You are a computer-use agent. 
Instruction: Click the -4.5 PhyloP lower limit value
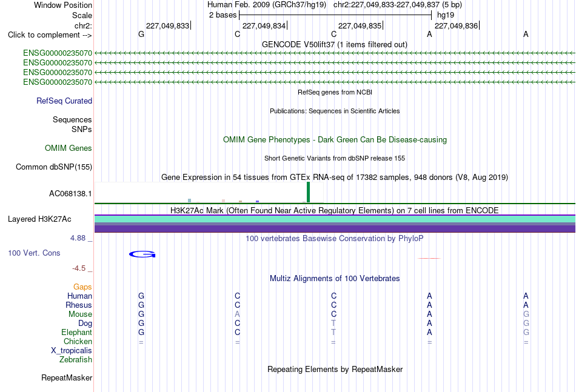[79, 268]
